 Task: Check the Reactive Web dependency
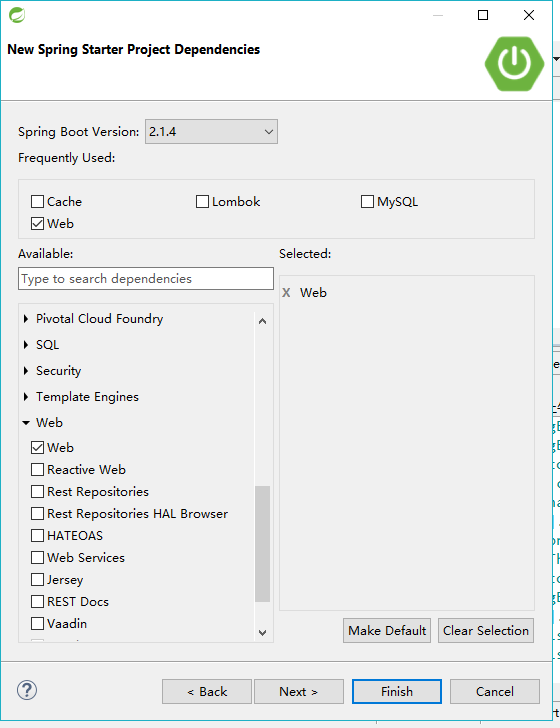tap(37, 469)
